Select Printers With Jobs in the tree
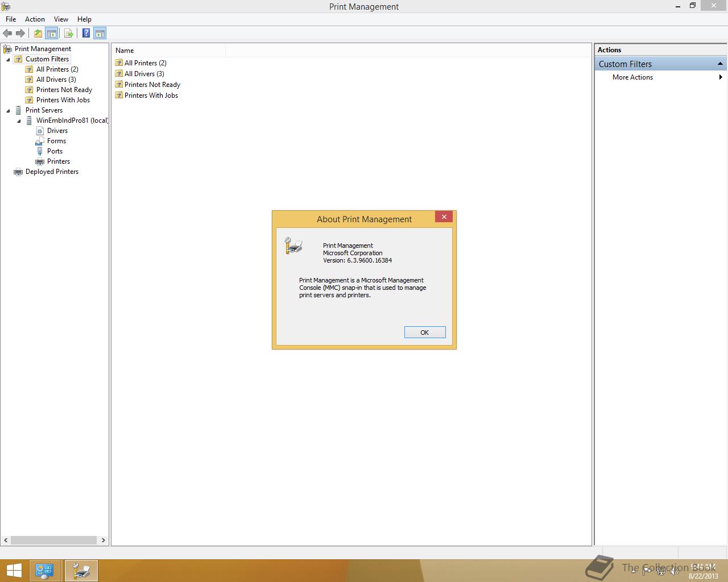 pos(63,100)
